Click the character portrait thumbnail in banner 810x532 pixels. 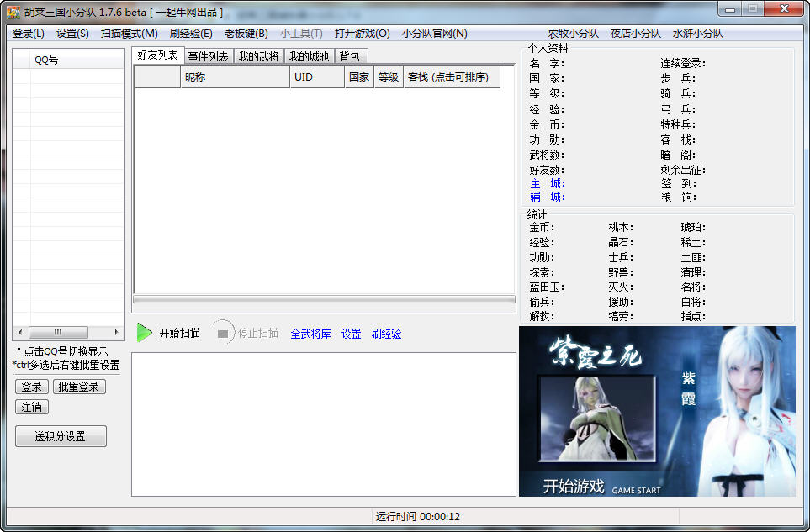pyautogui.click(x=597, y=419)
